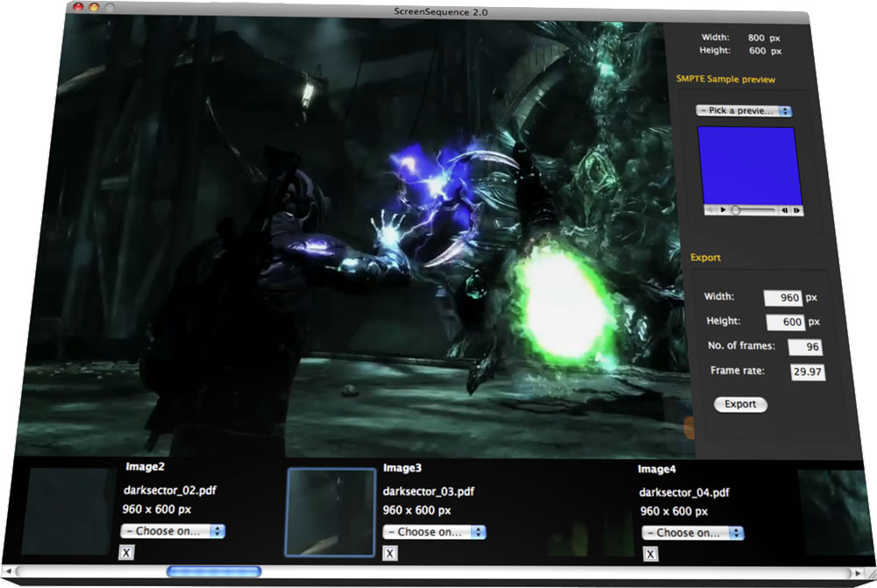Remove Image4 with its X button
This screenshot has height=588, width=877.
pos(650,554)
